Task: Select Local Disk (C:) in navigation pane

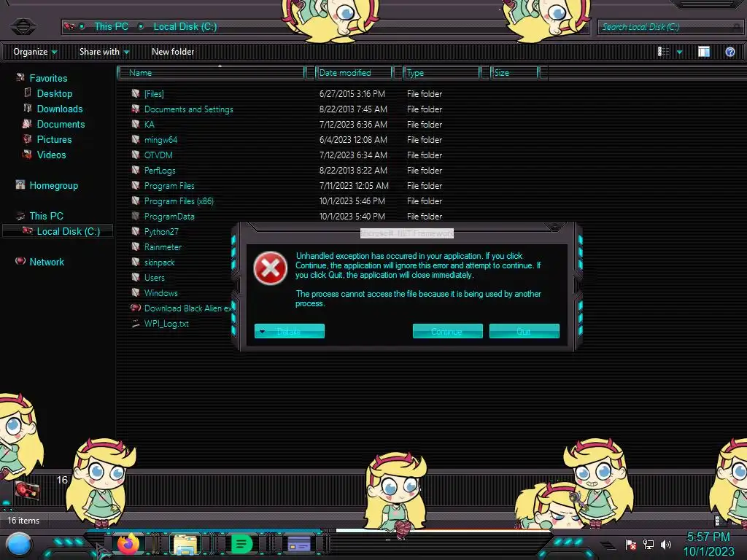Action: (58, 231)
